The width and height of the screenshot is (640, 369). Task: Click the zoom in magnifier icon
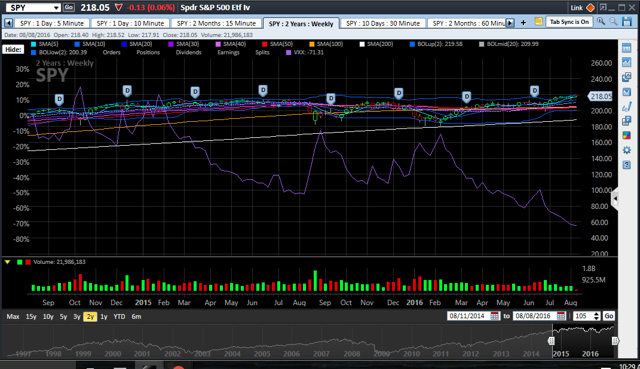coord(600,22)
